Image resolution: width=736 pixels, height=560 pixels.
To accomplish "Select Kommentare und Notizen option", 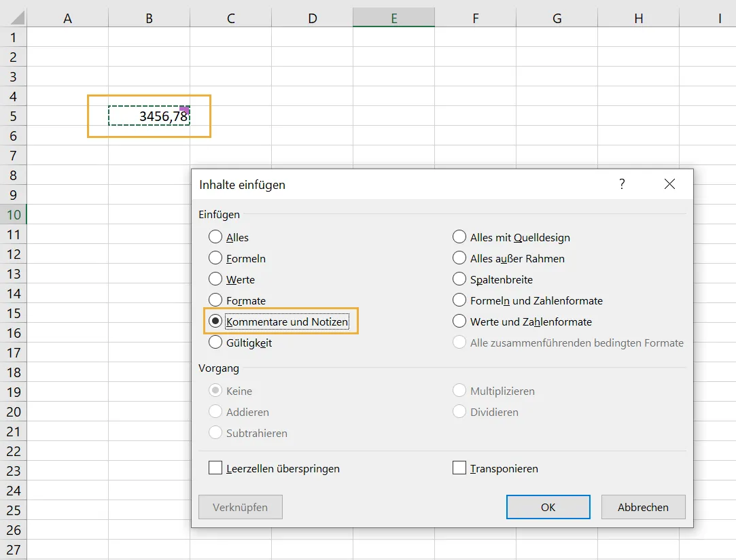I will (x=216, y=321).
